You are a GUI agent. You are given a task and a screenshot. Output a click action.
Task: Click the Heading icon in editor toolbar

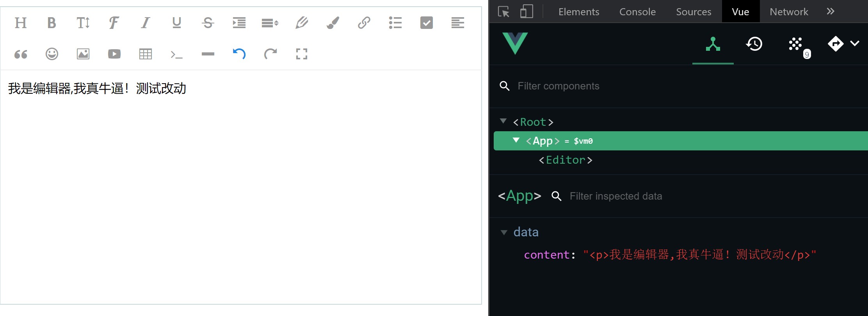[x=21, y=23]
